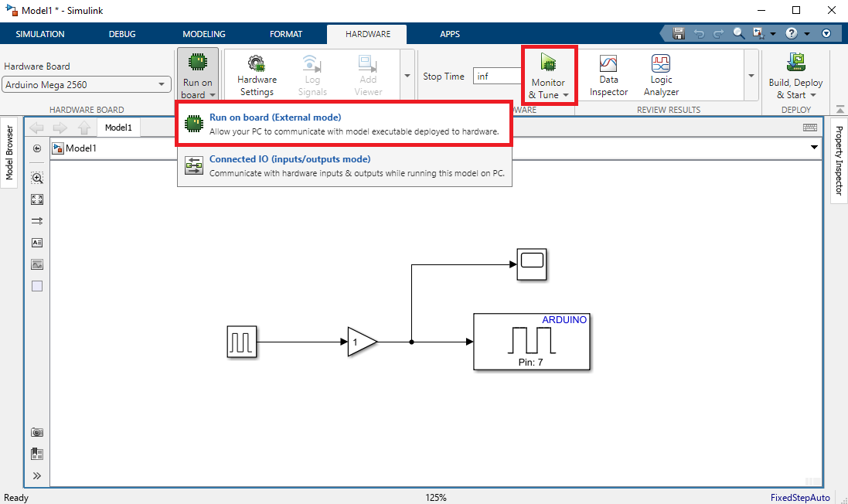Click Build, Deploy & Start icon
The height and width of the screenshot is (504, 848).
(795, 63)
